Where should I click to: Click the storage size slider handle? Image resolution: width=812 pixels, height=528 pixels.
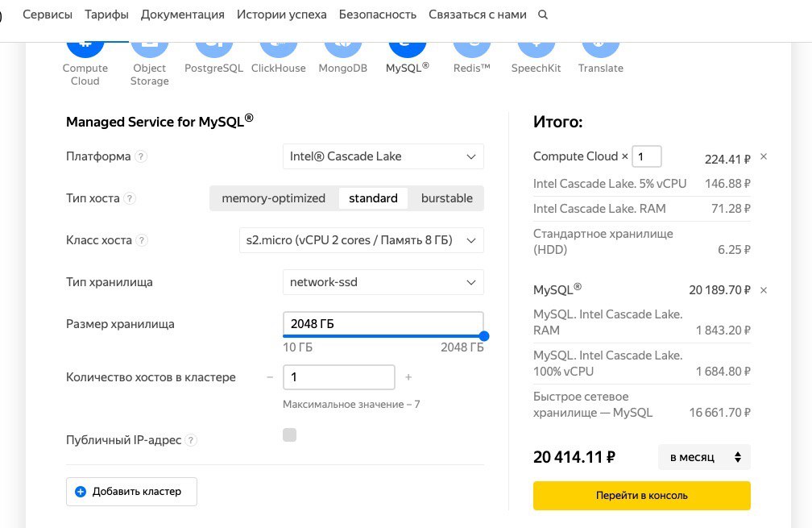484,336
